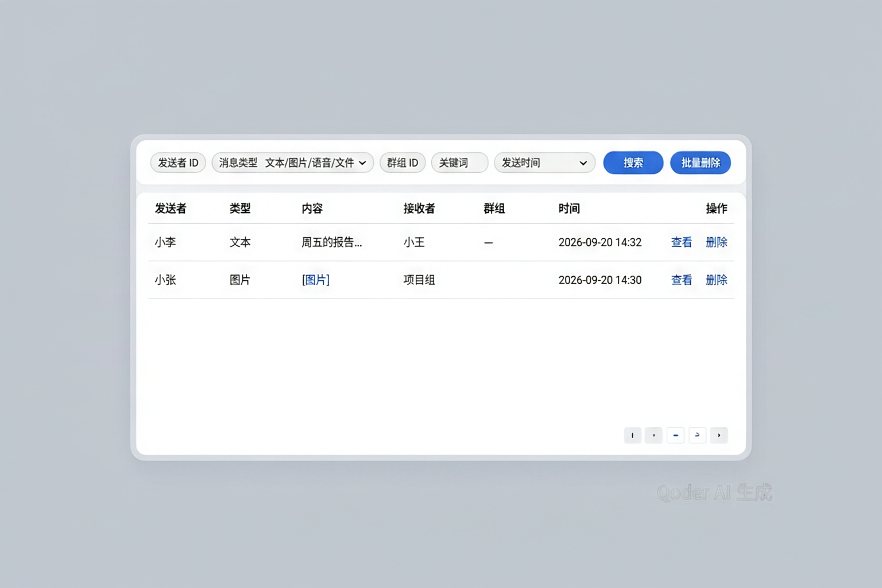Open the 消息类型 dropdown

click(x=293, y=163)
